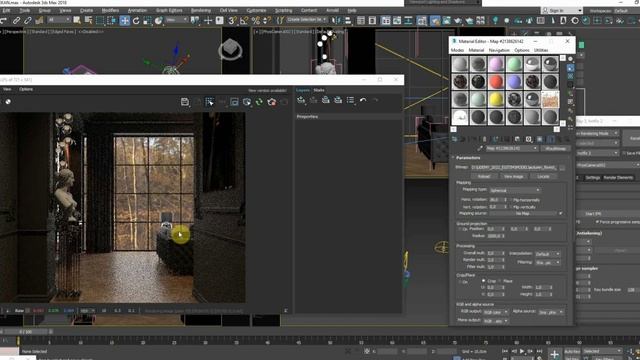The height and width of the screenshot is (360, 640).
Task: Click the Select by Name icon in toolbar
Action: 88,20
